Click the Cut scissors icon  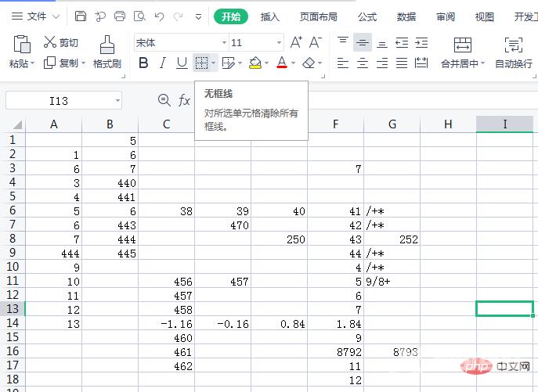[x=50, y=43]
